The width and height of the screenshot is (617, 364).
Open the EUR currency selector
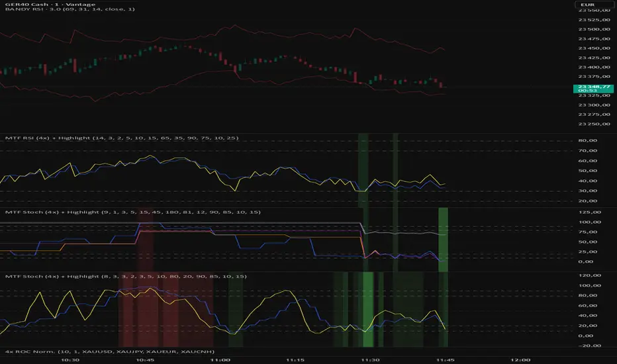pos(594,5)
